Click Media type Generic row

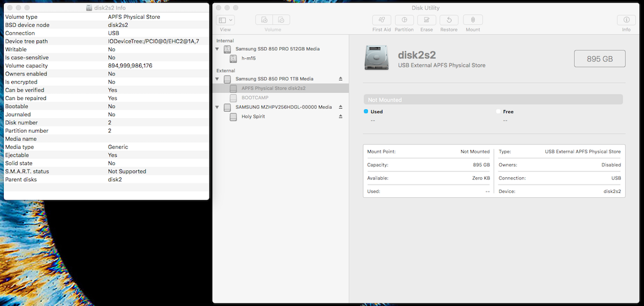point(106,147)
